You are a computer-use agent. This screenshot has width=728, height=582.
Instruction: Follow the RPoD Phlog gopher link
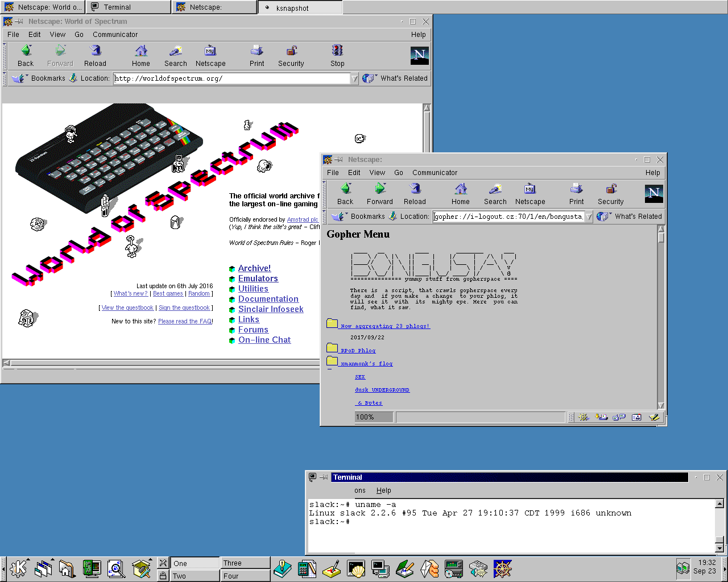[358, 351]
